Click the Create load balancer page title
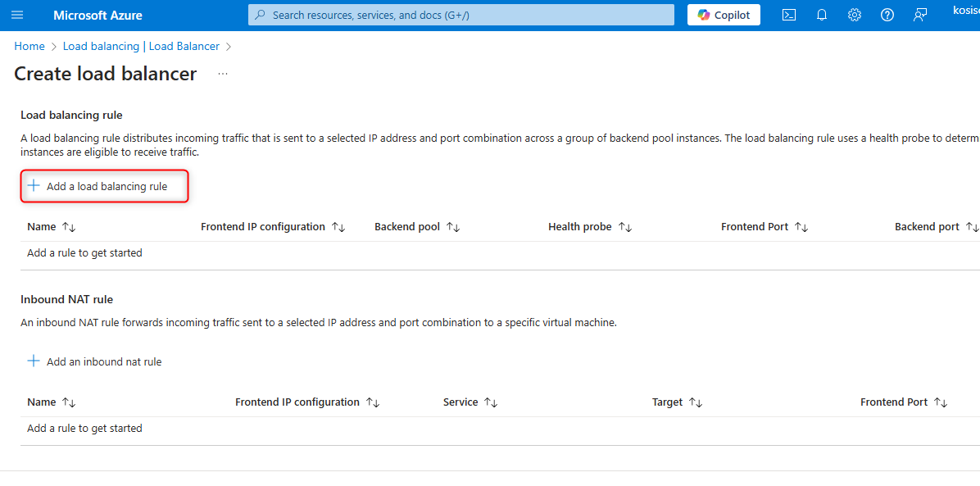This screenshot has height=486, width=980. (x=106, y=74)
